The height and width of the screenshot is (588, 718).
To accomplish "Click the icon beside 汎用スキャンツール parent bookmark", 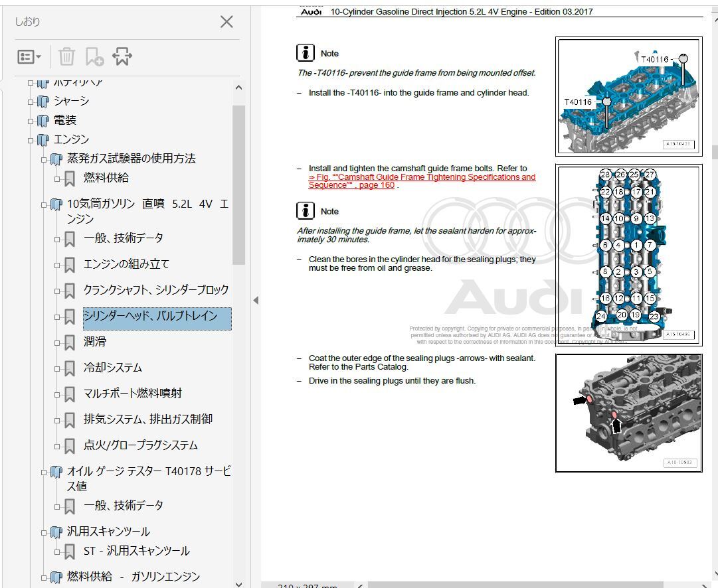I will coord(56,532).
